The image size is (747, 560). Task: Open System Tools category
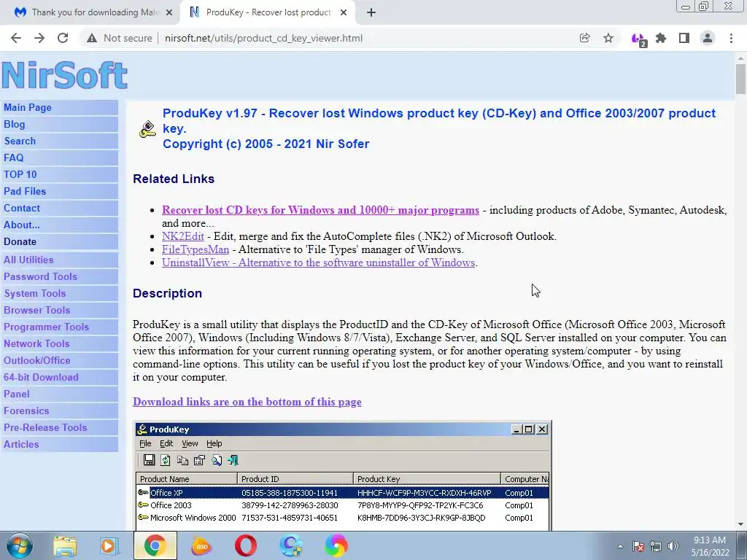pyautogui.click(x=35, y=293)
